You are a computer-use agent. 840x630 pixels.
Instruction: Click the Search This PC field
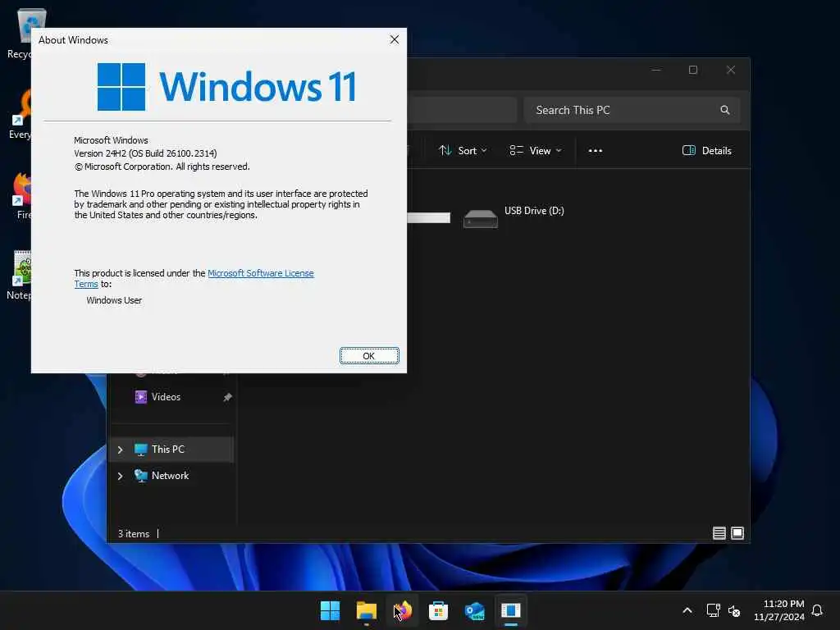coord(632,110)
